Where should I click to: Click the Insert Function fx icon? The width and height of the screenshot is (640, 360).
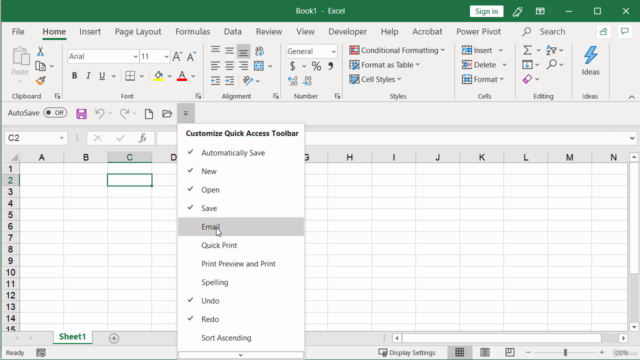click(142, 138)
